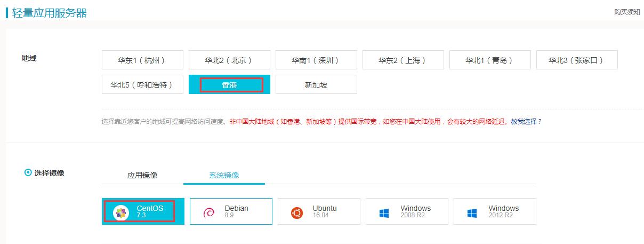Choose the 华南1（深圳）region

pos(316,60)
